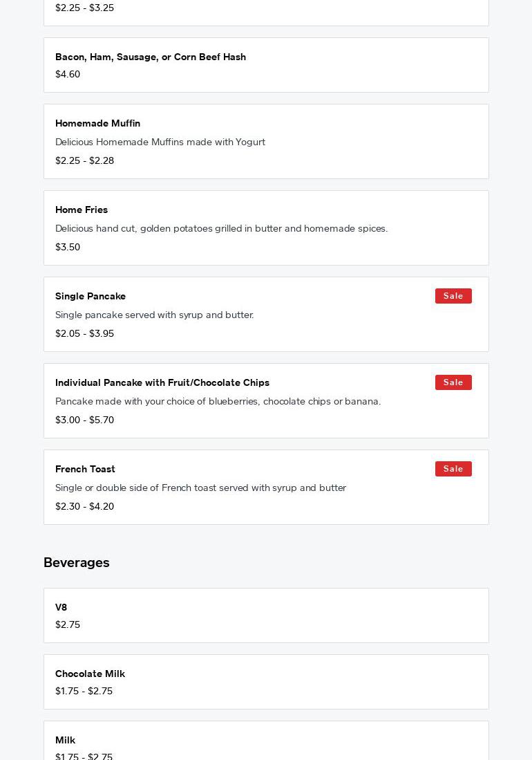The image size is (532, 760).
Task: Click the $2.25 - $2.28 muffin price
Action: [84, 160]
